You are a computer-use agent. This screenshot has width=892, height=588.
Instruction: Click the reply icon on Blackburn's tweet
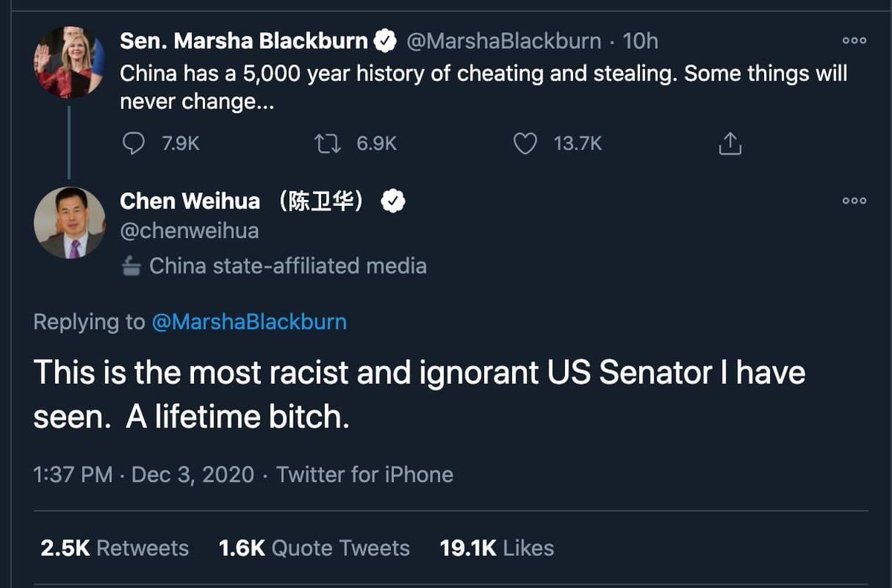tap(133, 143)
